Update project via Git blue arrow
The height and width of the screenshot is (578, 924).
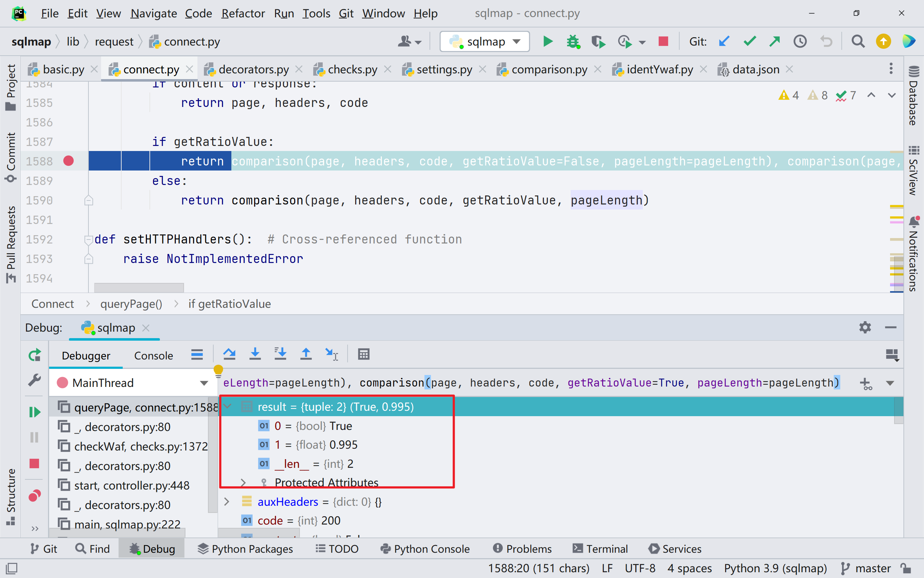coord(724,41)
